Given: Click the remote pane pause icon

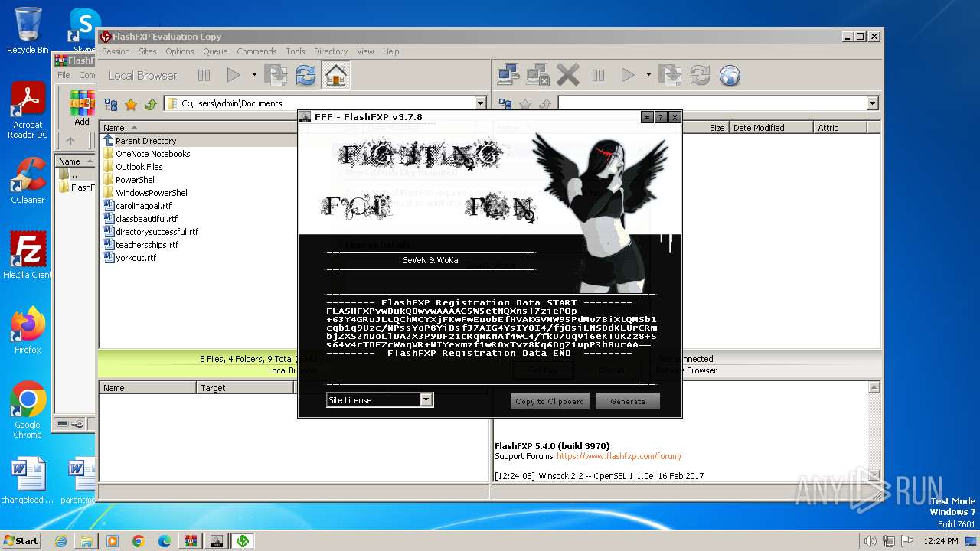Looking at the screenshot, I should 598,75.
